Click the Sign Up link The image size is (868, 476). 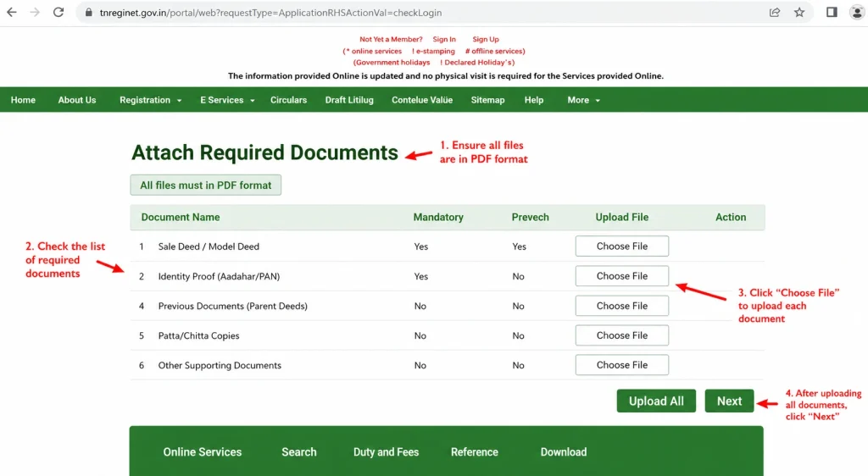pyautogui.click(x=486, y=39)
